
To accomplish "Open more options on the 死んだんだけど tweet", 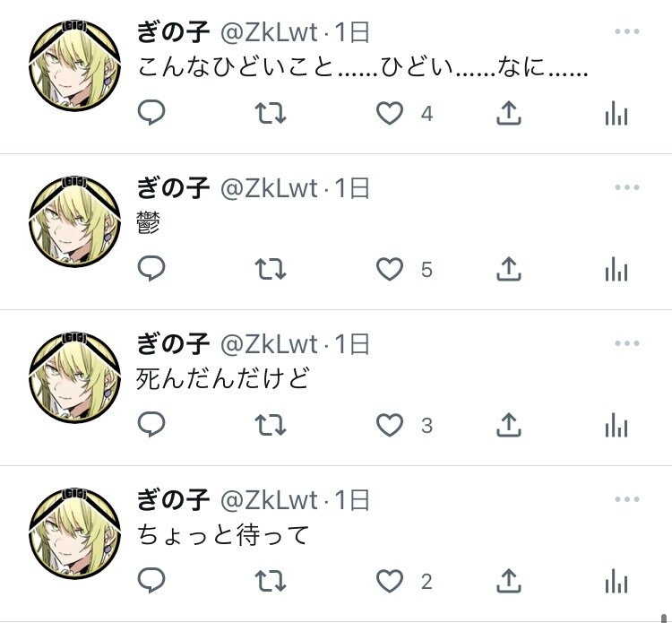I will (x=627, y=343).
